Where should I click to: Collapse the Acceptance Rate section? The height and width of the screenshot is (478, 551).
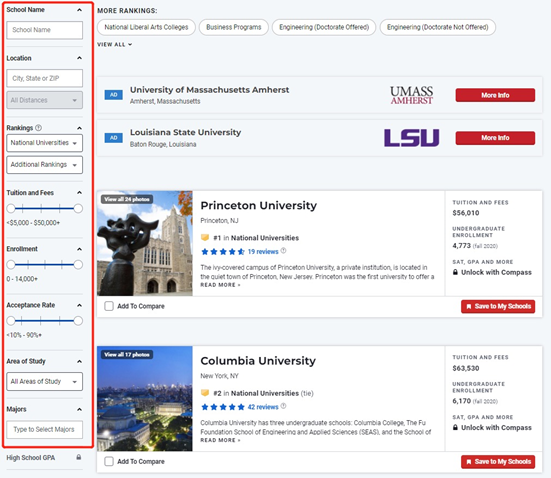(79, 305)
